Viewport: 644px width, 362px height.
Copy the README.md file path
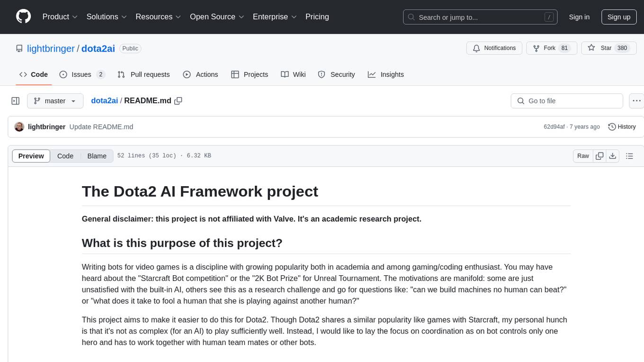(179, 101)
